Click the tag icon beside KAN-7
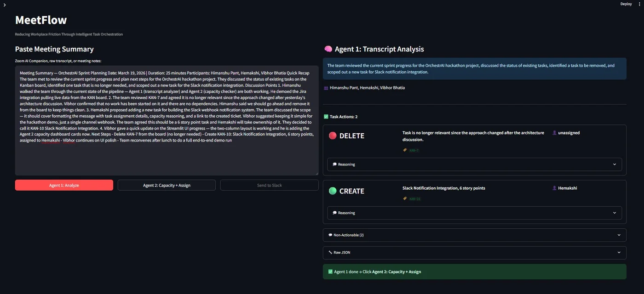The height and width of the screenshot is (294, 644). pos(404,150)
